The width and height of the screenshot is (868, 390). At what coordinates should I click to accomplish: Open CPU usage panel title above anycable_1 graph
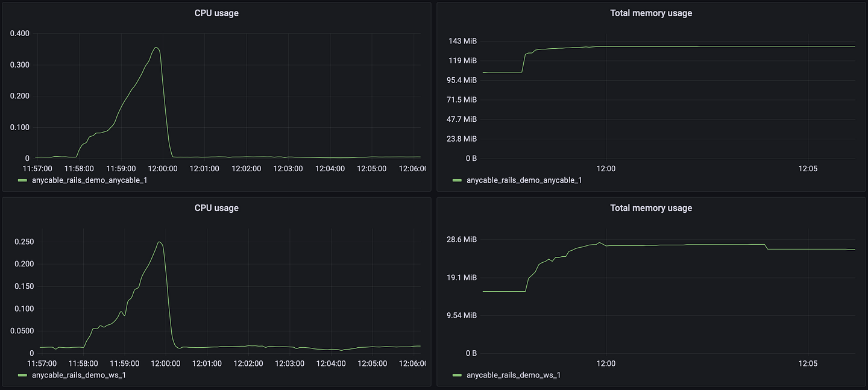(216, 13)
